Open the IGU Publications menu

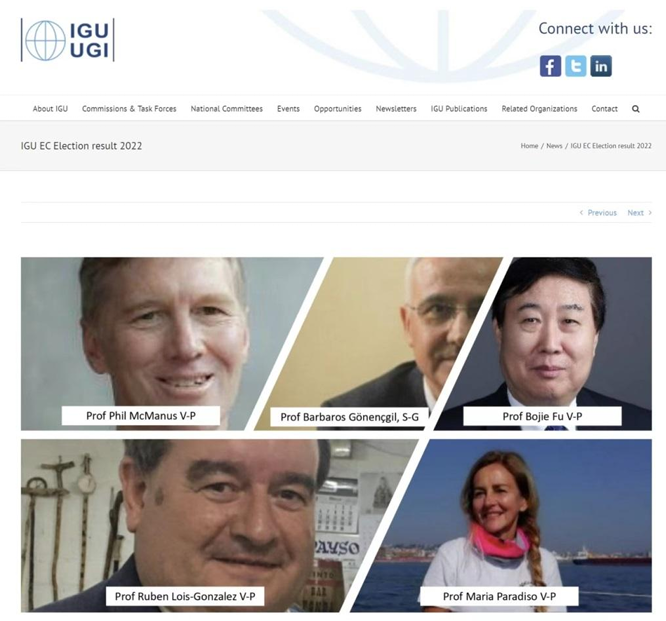459,109
